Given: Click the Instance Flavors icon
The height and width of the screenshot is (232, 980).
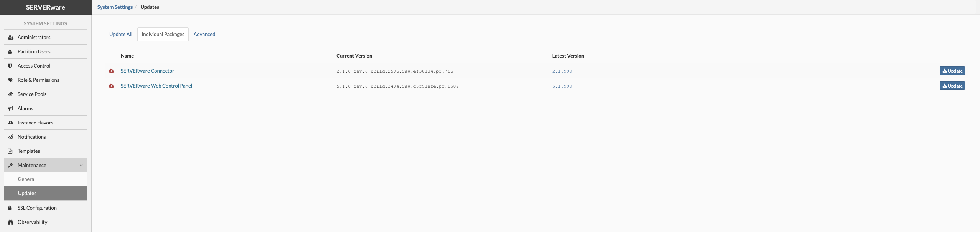Looking at the screenshot, I should pyautogui.click(x=11, y=123).
